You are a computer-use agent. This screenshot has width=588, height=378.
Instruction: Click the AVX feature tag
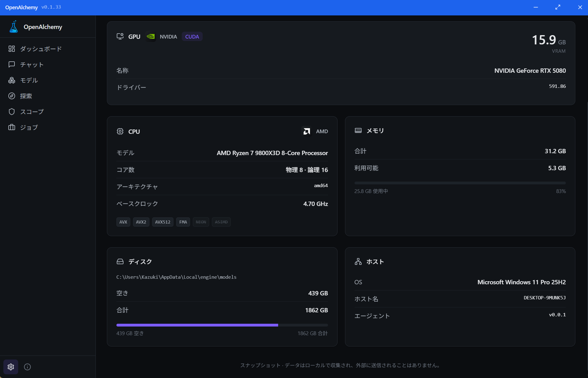click(123, 222)
